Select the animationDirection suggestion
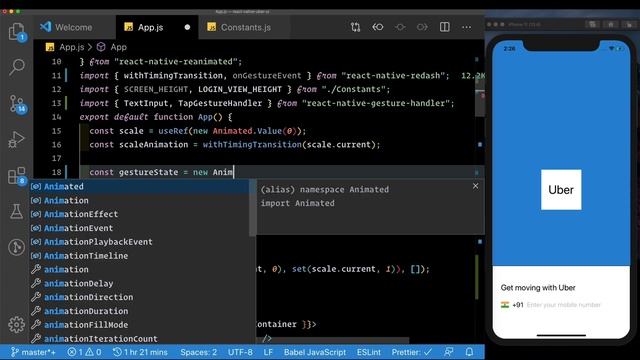Image resolution: width=640 pixels, height=360 pixels. coord(140,298)
